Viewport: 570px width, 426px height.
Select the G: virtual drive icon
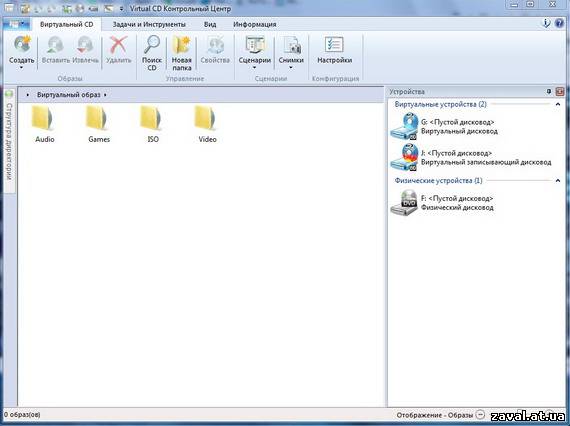pyautogui.click(x=404, y=126)
